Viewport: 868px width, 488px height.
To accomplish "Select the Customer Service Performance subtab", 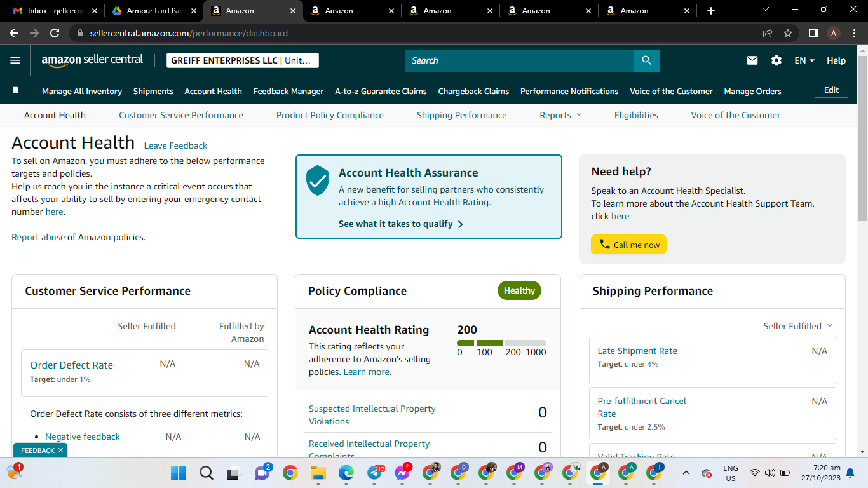I will point(181,115).
